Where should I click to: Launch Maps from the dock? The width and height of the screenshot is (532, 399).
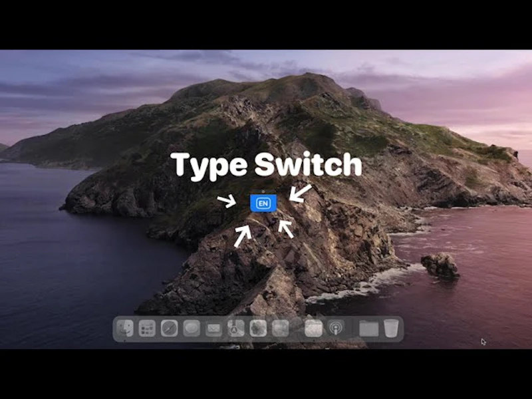[x=236, y=329]
